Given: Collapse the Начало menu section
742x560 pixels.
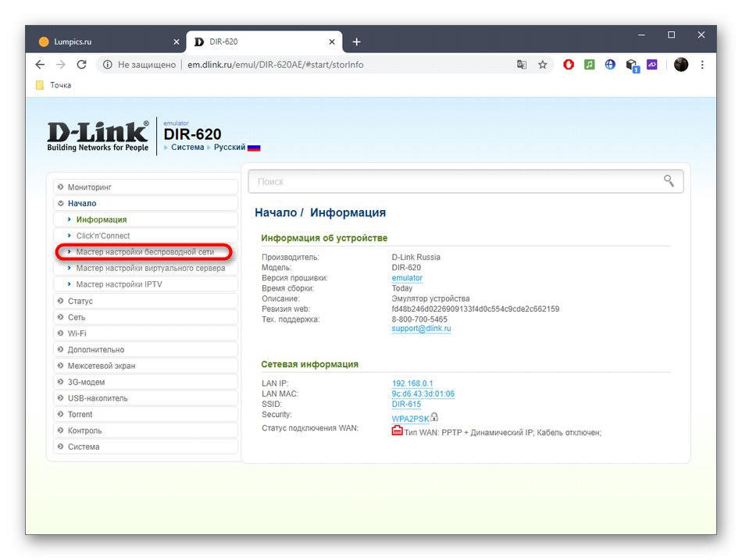Looking at the screenshot, I should (x=145, y=203).
